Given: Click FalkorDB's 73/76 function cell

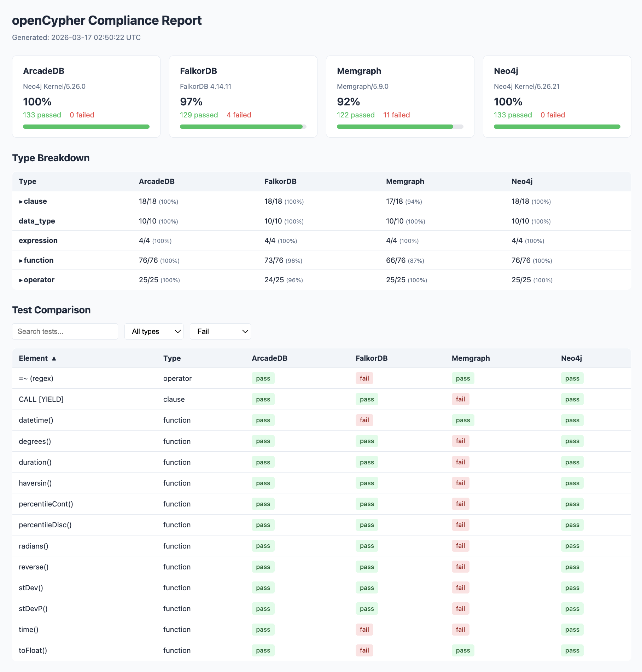Looking at the screenshot, I should pyautogui.click(x=283, y=260).
